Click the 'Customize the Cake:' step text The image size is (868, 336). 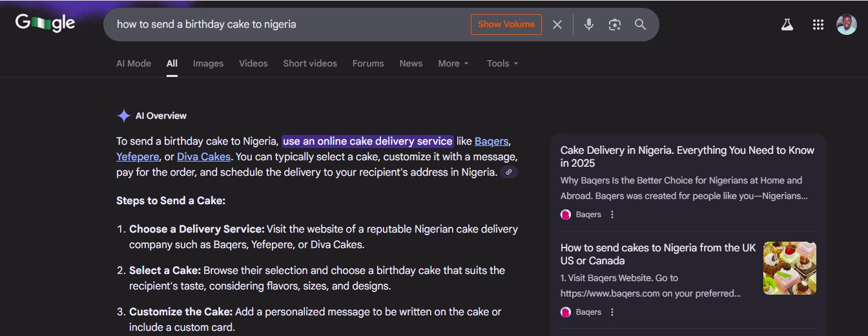tap(181, 311)
